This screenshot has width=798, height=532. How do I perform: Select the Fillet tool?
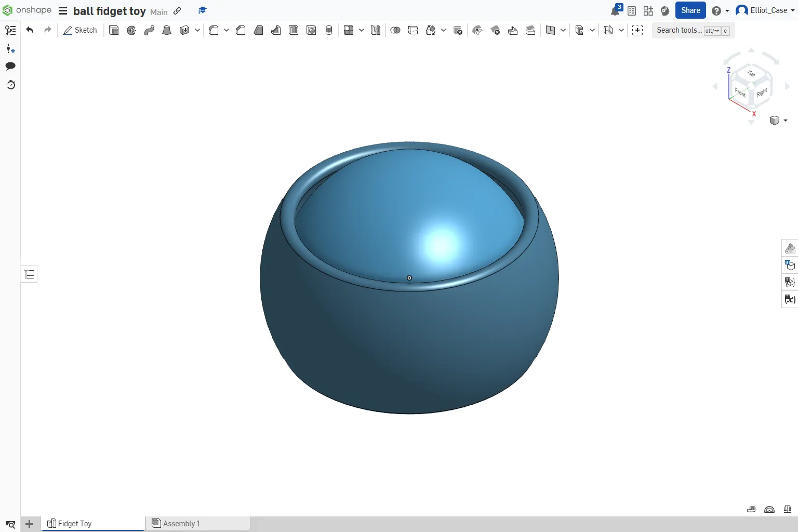[x=214, y=30]
